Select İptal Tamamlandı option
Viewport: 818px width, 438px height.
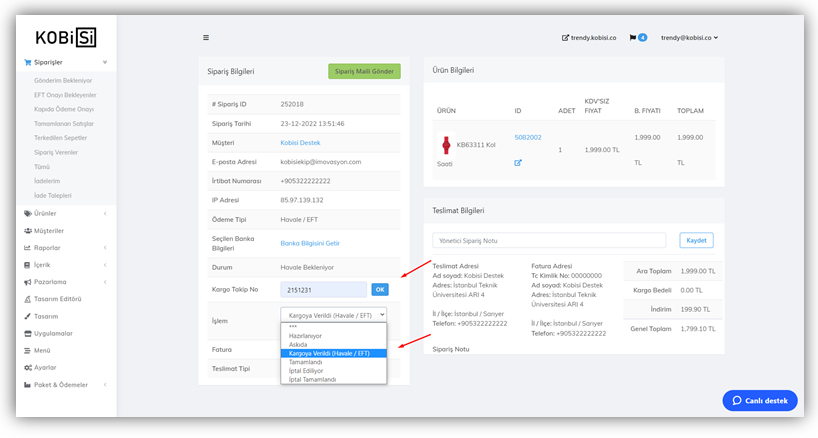tap(334, 380)
